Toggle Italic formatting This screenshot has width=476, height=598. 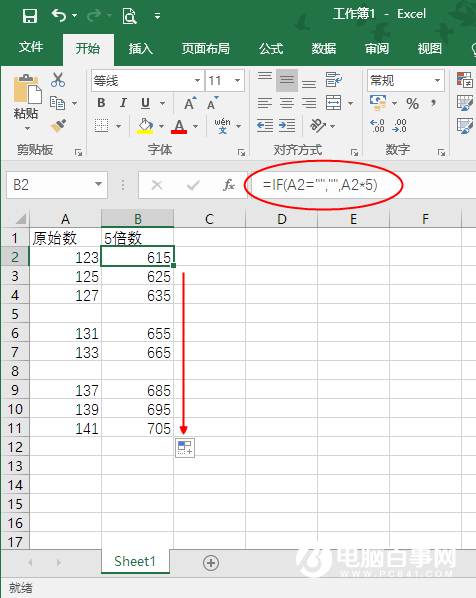coord(123,103)
